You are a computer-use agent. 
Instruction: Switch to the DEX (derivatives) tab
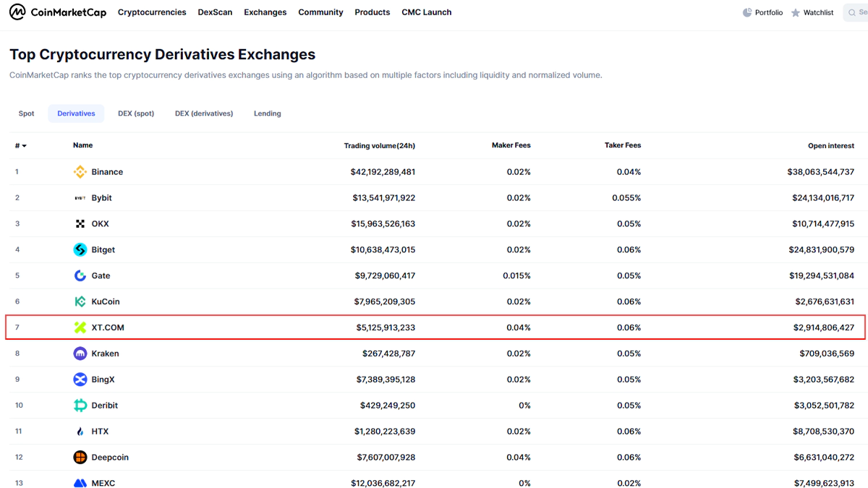204,114
